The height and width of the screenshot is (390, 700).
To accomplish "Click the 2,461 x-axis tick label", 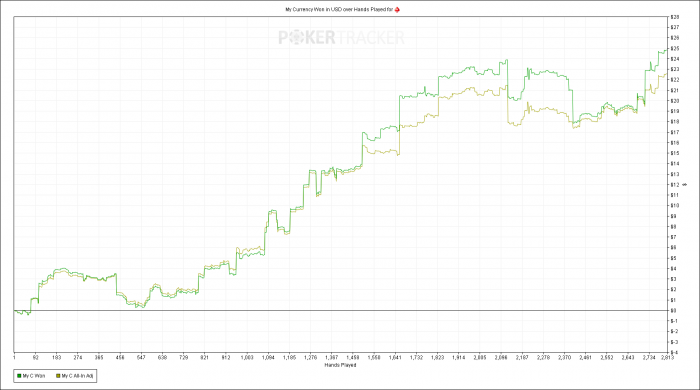I will [586, 357].
